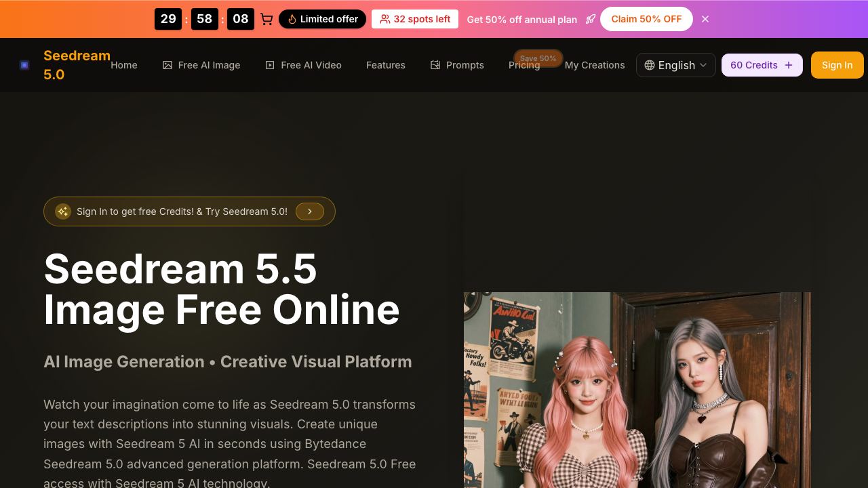
Task: Click the 60 Credits button
Action: [762, 65]
